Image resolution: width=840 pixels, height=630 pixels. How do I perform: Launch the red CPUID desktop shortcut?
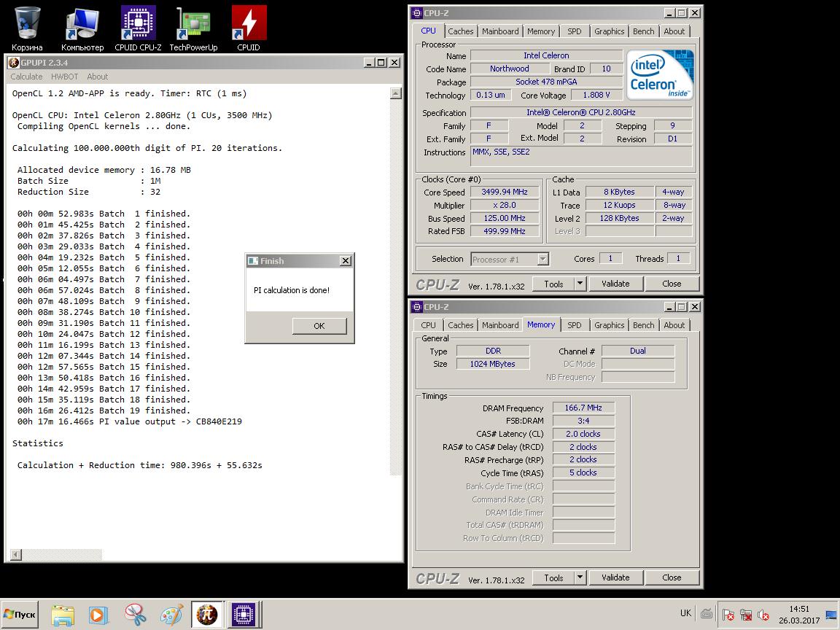coord(249,29)
